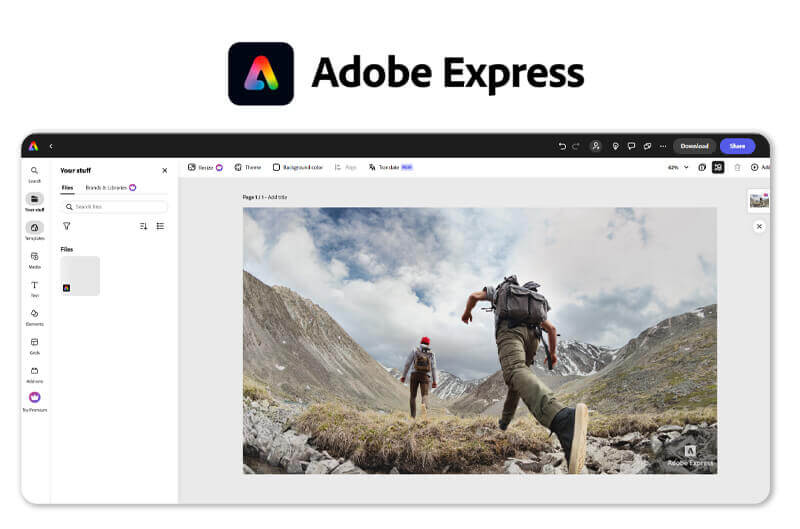Image resolution: width=800 pixels, height=529 pixels.
Task: Open the more options ellipsis menu
Action: coord(663,146)
